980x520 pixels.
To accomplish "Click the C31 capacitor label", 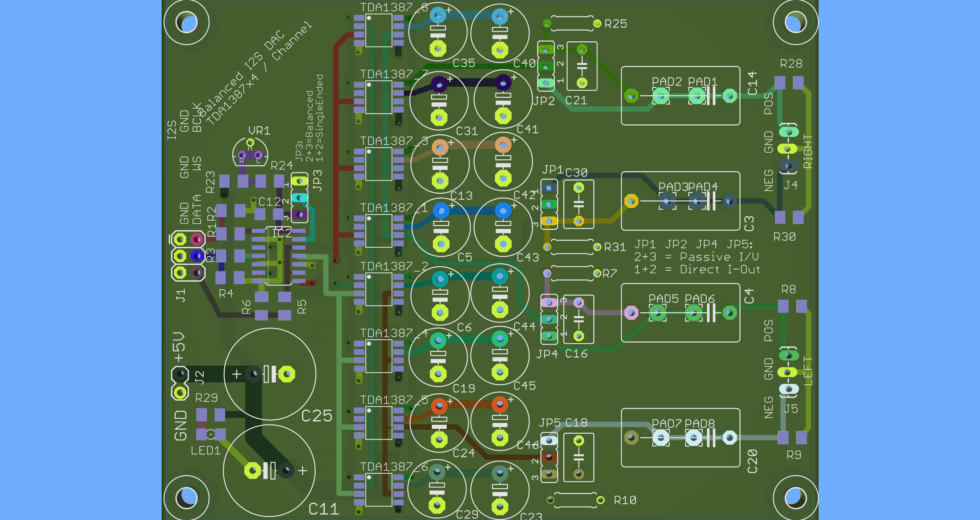I will (467, 131).
